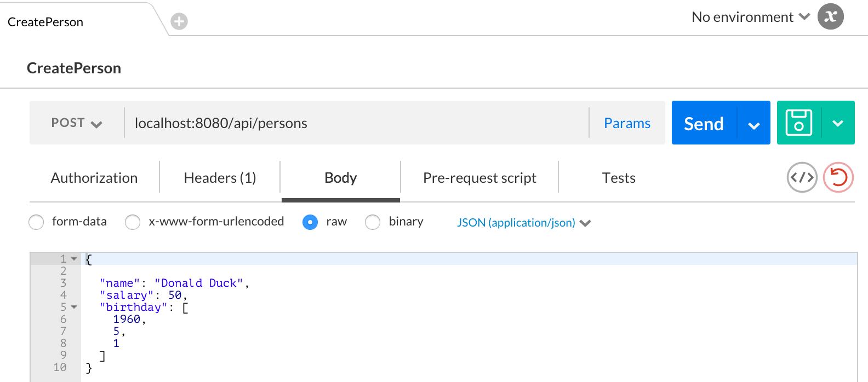Choose the binary body radio option
Screen dimensions: 868x382
point(373,222)
